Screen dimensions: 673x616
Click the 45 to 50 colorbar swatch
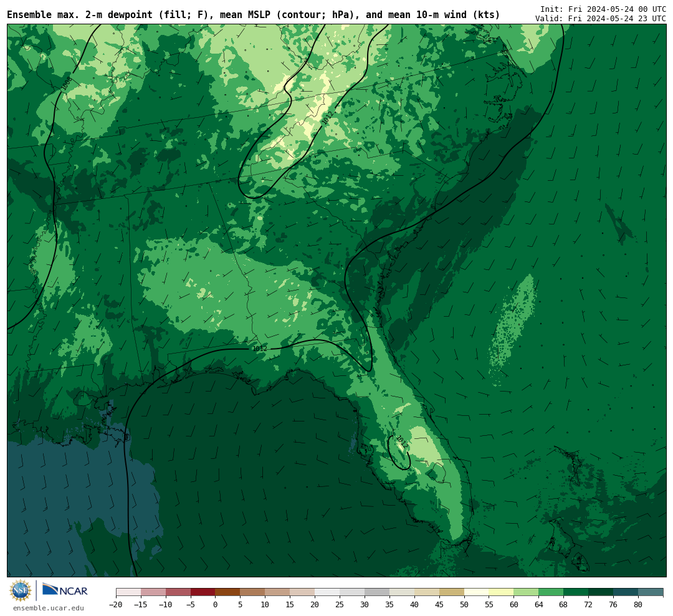click(x=452, y=592)
